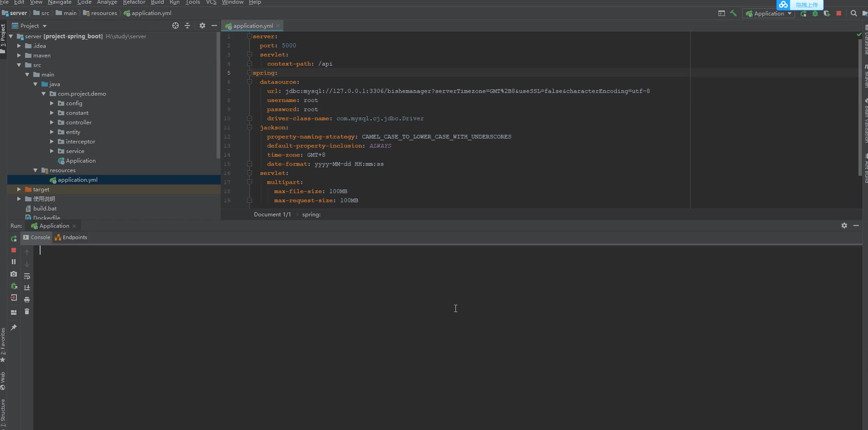Toggle soft-wrap in the console
Viewport: 868px width, 430px height.
coord(27,276)
